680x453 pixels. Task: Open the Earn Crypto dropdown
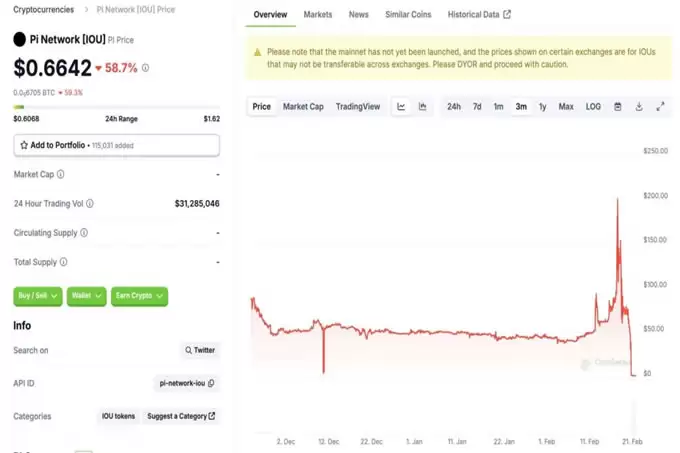pos(139,296)
